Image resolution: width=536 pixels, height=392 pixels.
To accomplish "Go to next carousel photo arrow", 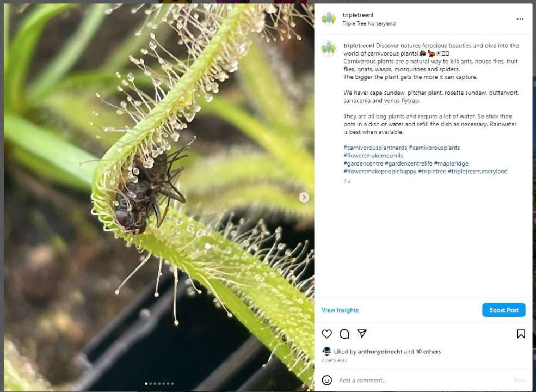I will pyautogui.click(x=304, y=198).
